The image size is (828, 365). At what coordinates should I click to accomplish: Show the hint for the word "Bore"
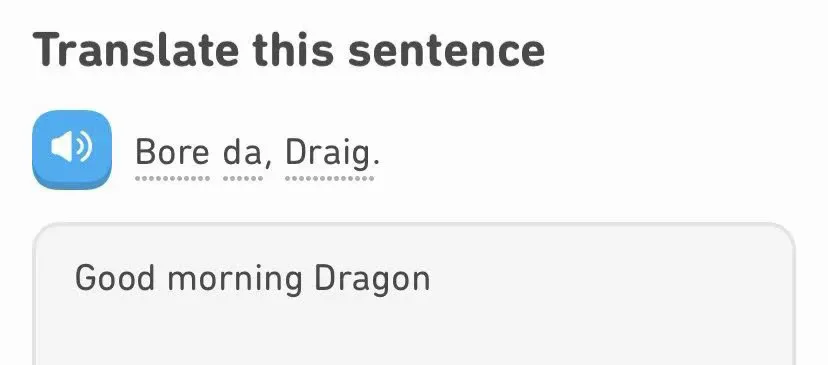(x=172, y=153)
